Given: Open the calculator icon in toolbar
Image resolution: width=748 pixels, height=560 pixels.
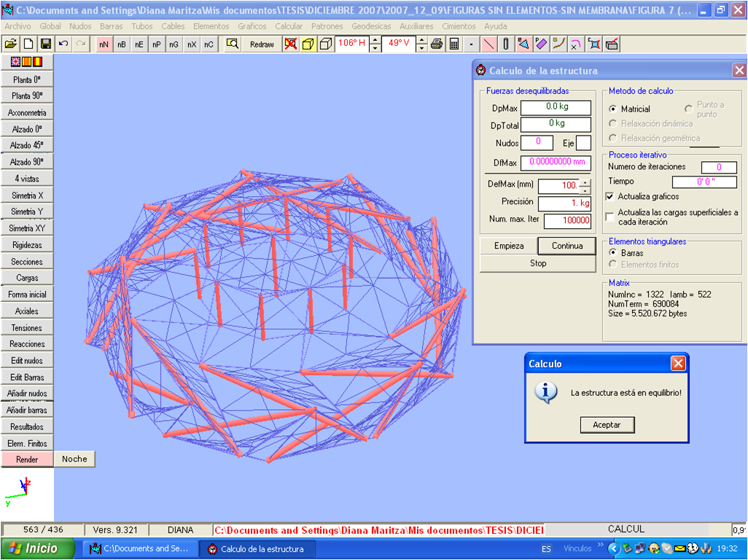Looking at the screenshot, I should 454,44.
